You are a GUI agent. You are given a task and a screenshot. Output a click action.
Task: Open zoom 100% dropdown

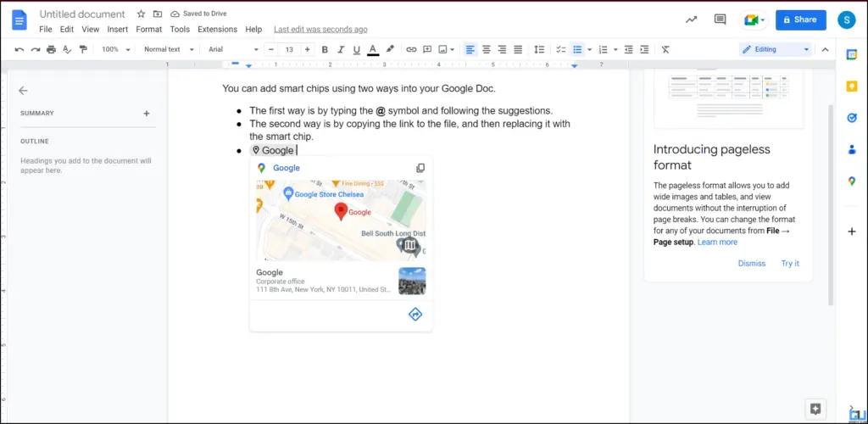pyautogui.click(x=115, y=49)
